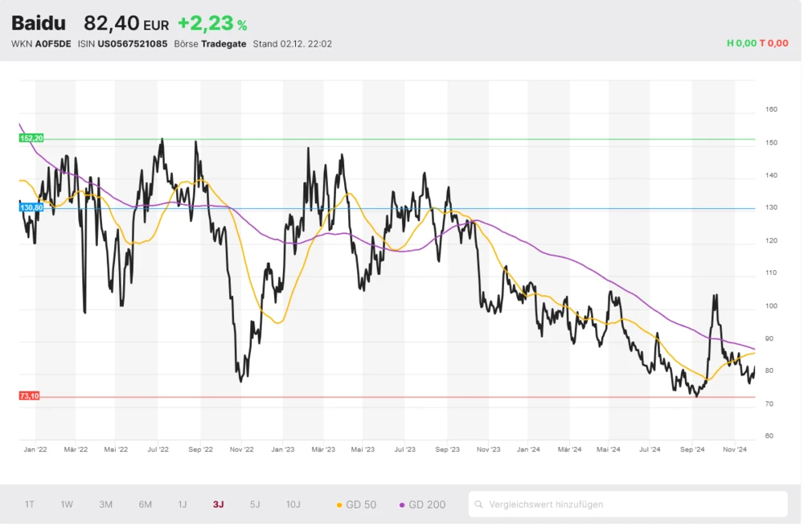Click the ISIN US0567521085 code
Image resolution: width=804 pixels, height=532 pixels.
132,44
